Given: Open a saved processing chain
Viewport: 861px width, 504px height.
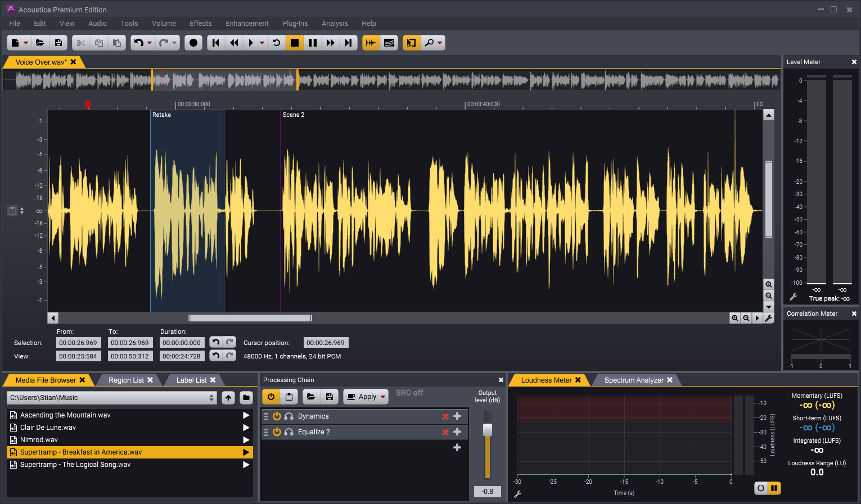Looking at the screenshot, I should (312, 396).
